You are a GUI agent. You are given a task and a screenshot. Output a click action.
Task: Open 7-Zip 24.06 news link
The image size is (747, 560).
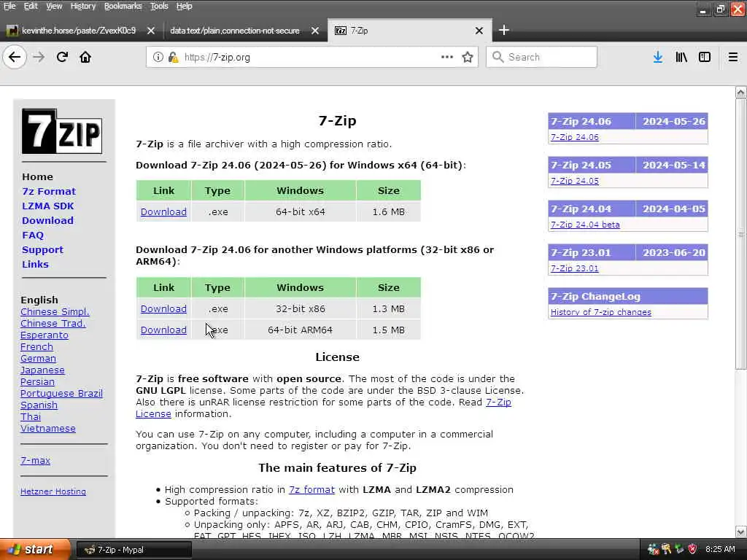tap(575, 137)
